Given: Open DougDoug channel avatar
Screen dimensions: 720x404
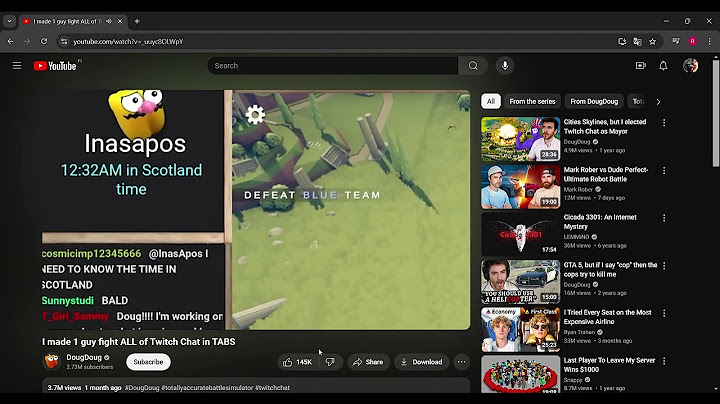Looking at the screenshot, I should coord(52,362).
